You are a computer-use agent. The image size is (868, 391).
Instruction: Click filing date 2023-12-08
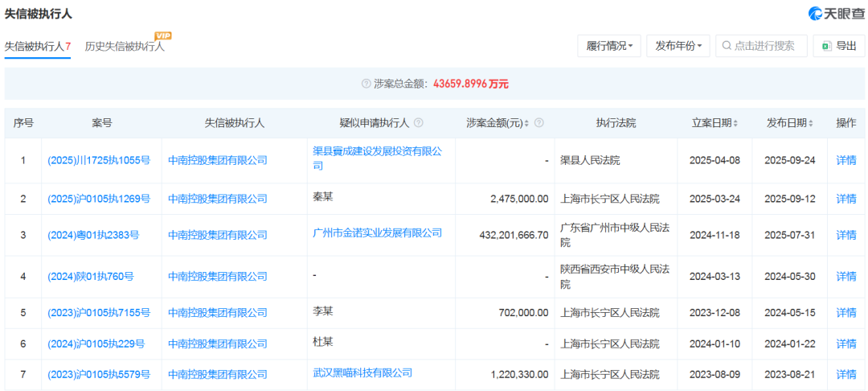pos(714,313)
